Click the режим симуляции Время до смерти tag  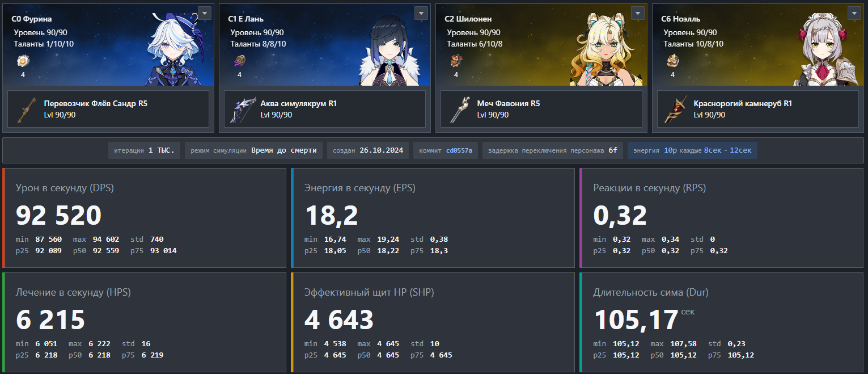(x=254, y=150)
